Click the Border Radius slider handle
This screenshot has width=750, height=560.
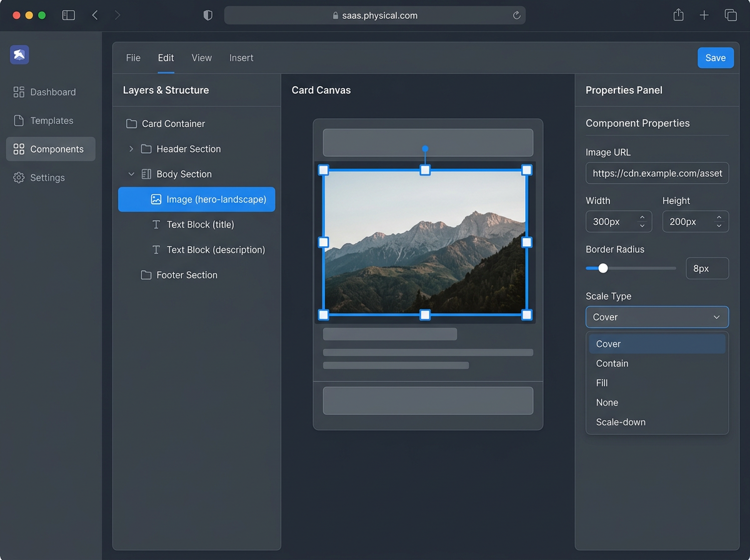point(603,268)
